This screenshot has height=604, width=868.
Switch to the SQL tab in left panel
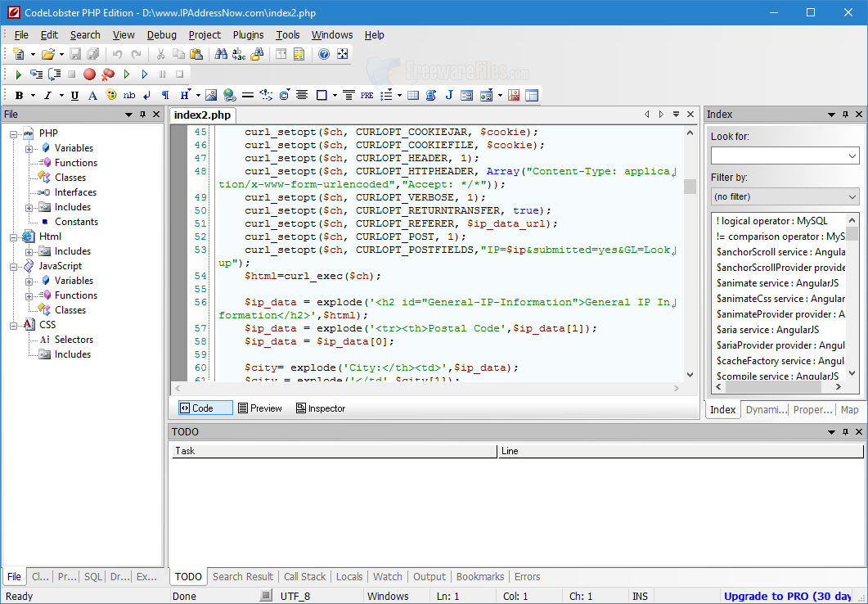click(x=92, y=576)
